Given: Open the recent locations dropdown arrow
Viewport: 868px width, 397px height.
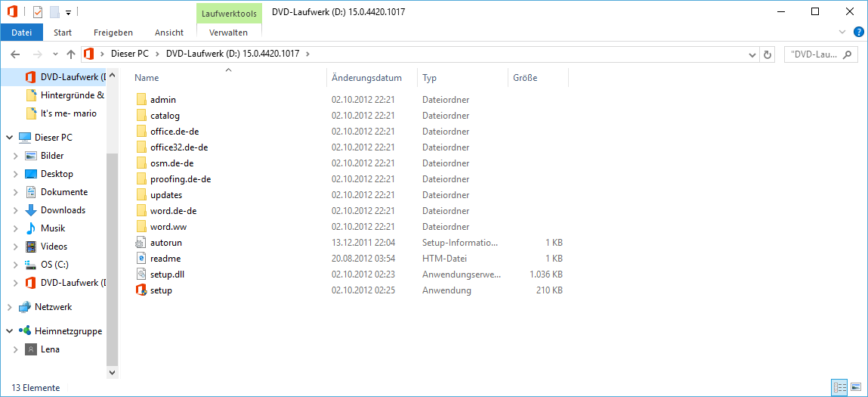Looking at the screenshot, I should [55, 54].
